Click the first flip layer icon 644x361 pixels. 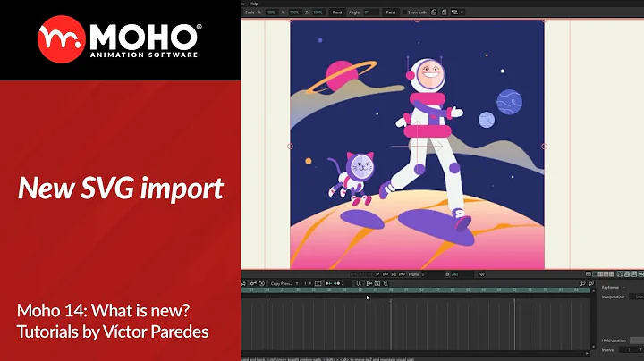pyautogui.click(x=434, y=13)
